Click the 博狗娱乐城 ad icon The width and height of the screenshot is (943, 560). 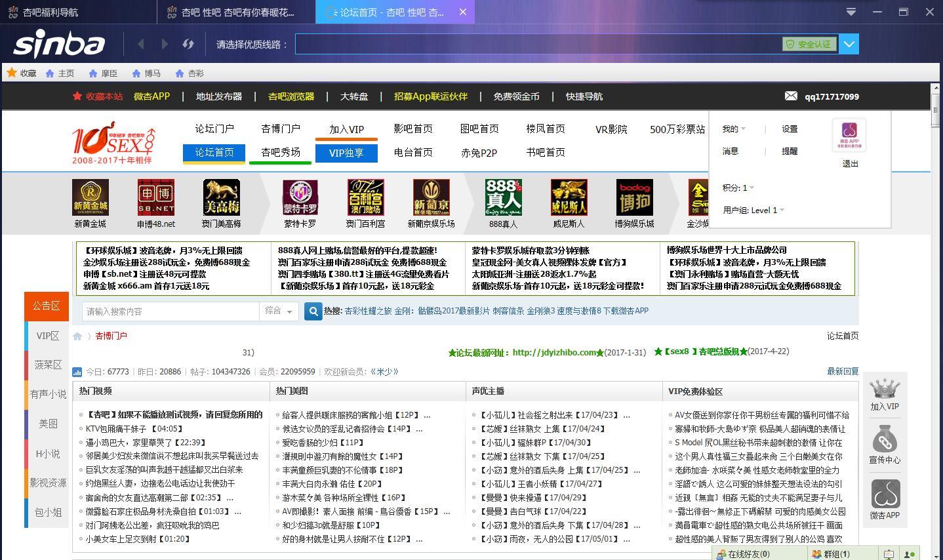pyautogui.click(x=635, y=197)
